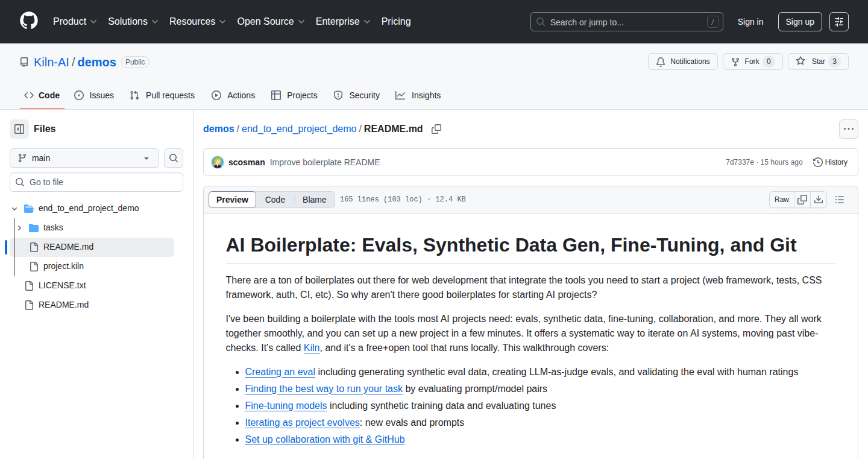This screenshot has width=868, height=459.
Task: Open the Pull requests tab
Action: [162, 95]
